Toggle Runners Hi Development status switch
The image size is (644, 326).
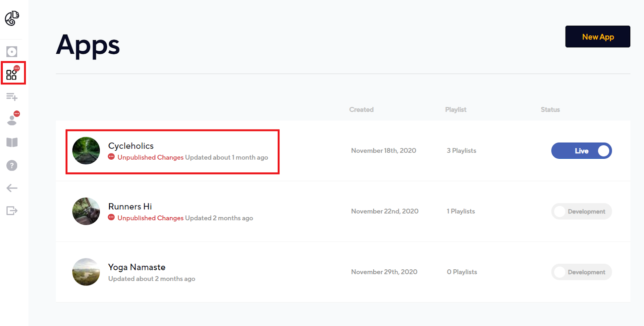point(581,211)
